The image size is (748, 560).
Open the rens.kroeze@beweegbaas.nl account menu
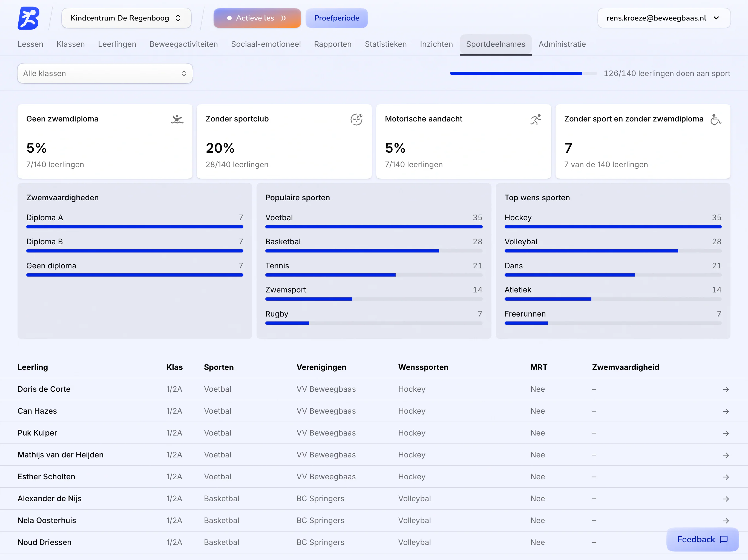(x=664, y=18)
